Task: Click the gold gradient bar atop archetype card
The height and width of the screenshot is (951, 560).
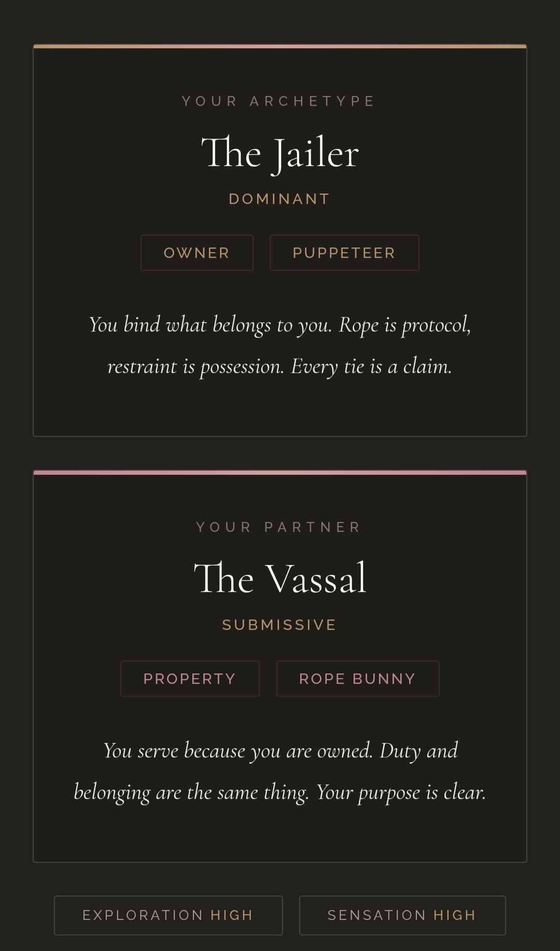Action: [280, 47]
